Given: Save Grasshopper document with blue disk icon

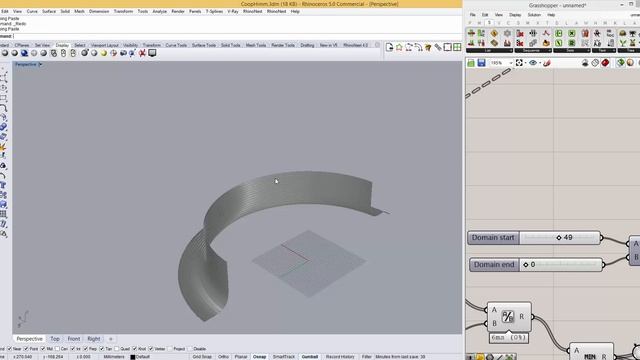Looking at the screenshot, I should 481,63.
